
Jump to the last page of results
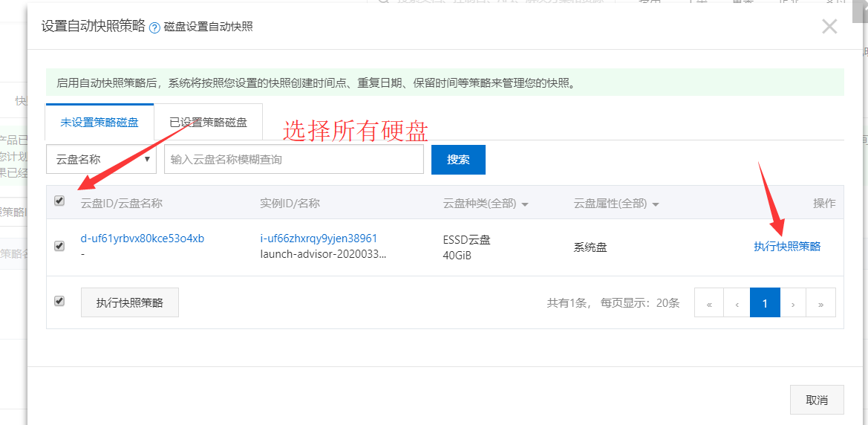(821, 303)
